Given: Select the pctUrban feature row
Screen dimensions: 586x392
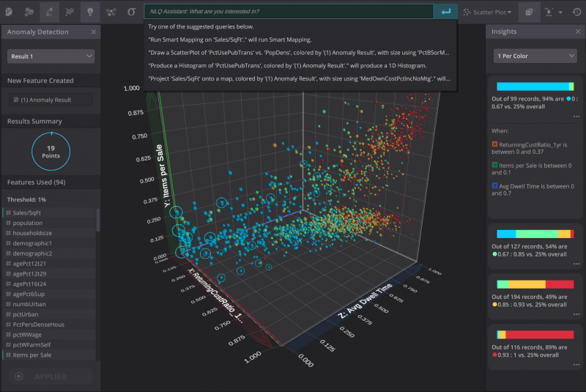Looking at the screenshot, I should tap(49, 314).
